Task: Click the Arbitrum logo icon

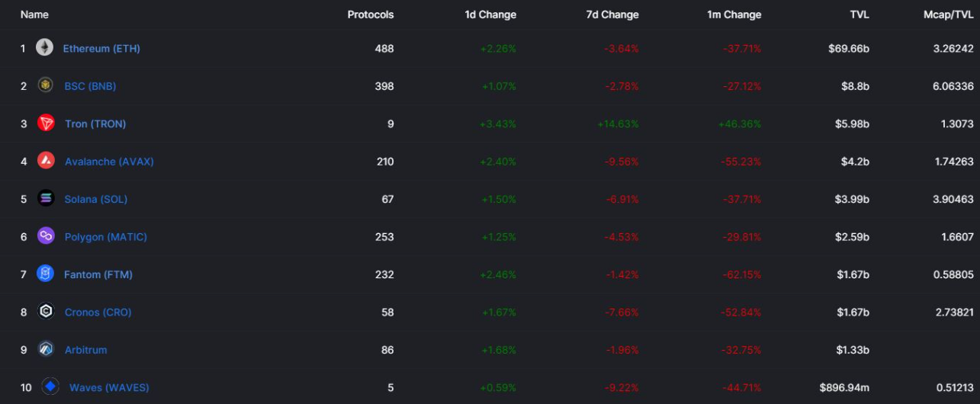Action: tap(46, 349)
